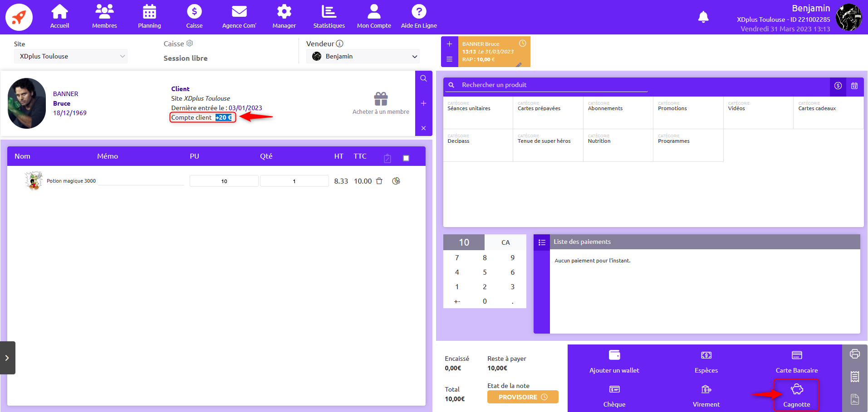This screenshot has width=868, height=412.
Task: Open Abonnements category
Action: (618, 112)
